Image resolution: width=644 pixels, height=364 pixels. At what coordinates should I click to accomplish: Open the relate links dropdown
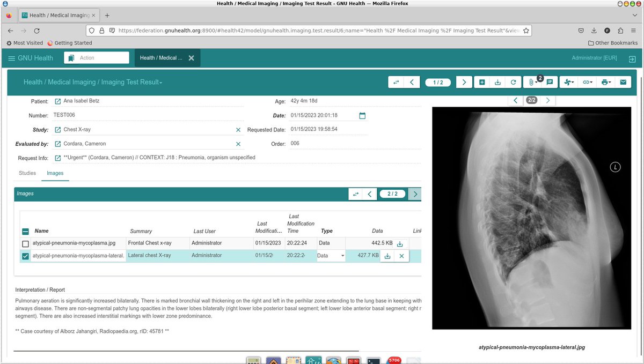click(x=587, y=82)
